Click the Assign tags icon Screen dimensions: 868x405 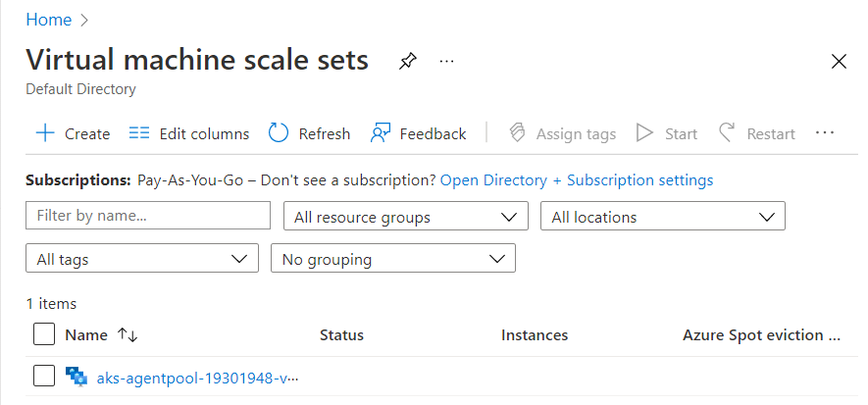tap(518, 133)
